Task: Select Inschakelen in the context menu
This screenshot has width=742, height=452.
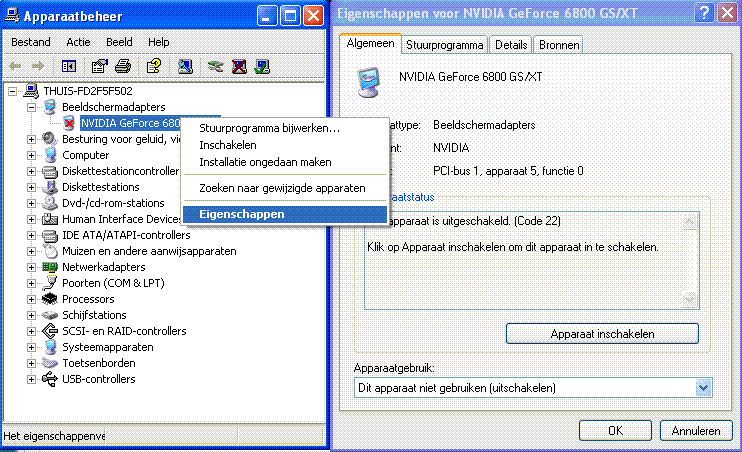Action: (228, 145)
